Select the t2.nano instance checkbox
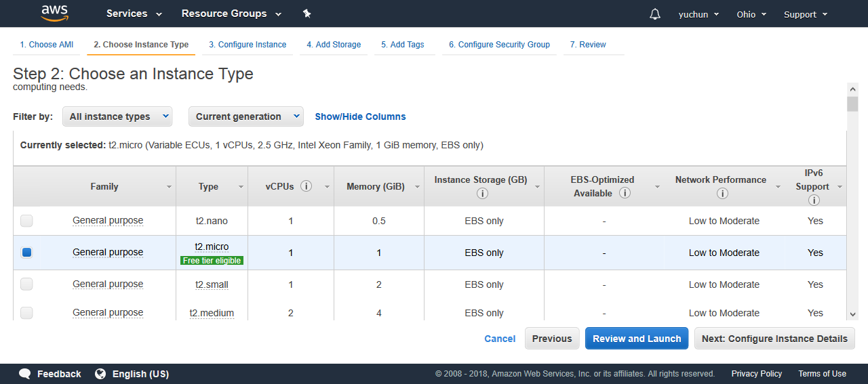Viewport: 868px width, 384px height. [x=26, y=221]
